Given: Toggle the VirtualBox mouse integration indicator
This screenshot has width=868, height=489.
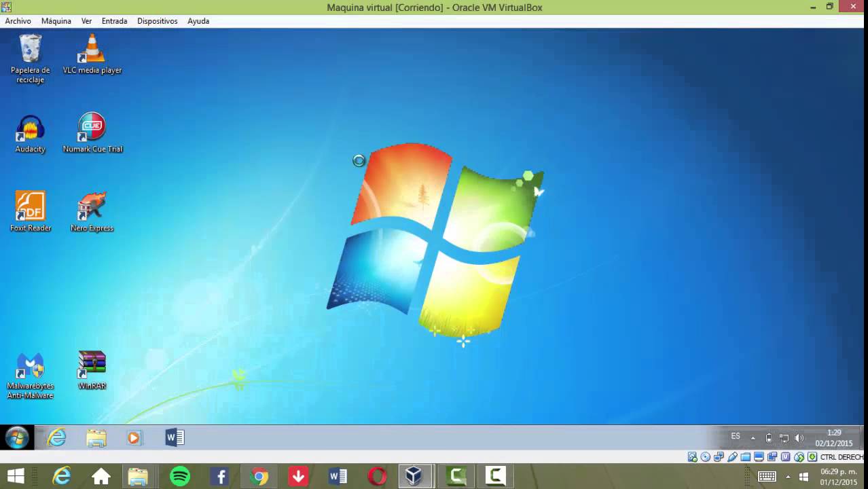Looking at the screenshot, I should point(799,457).
